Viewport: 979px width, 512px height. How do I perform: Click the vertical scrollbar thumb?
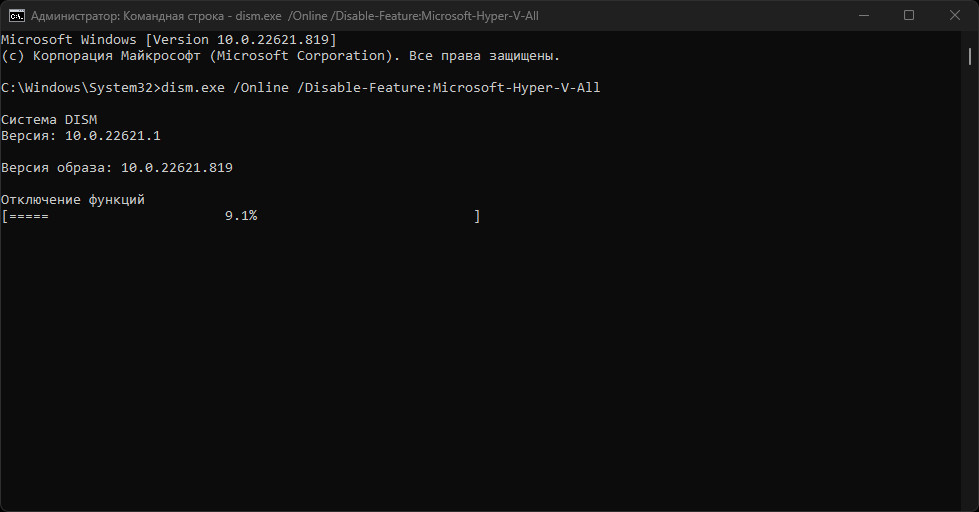(x=970, y=57)
